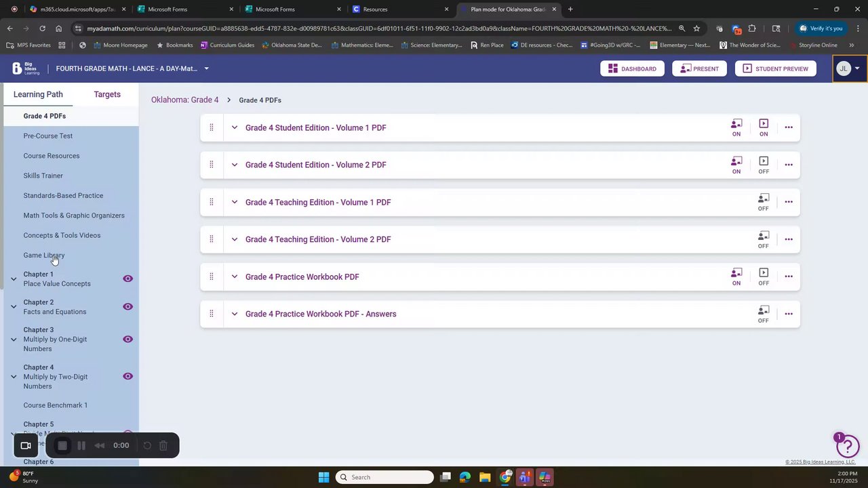Viewport: 868px width, 488px height.
Task: Open more options for Practice Workbook Answers
Action: [788, 314]
